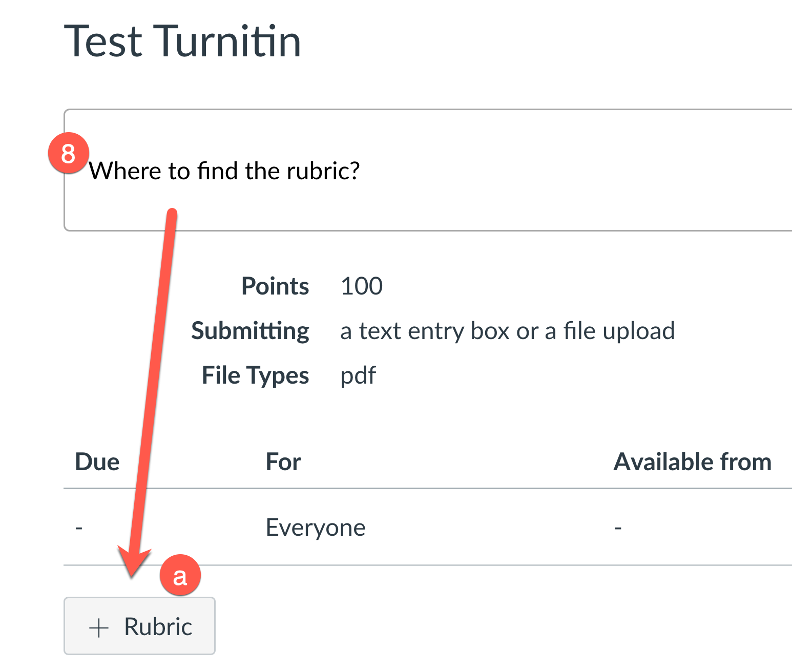This screenshot has height=672, width=792.
Task: Click the For column header
Action: pyautogui.click(x=283, y=462)
